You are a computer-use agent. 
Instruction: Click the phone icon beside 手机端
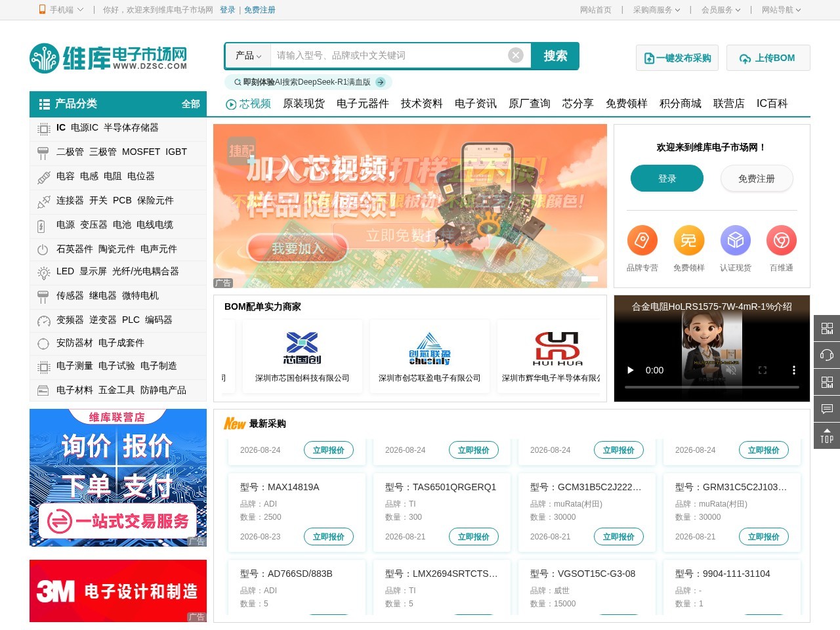tap(42, 10)
